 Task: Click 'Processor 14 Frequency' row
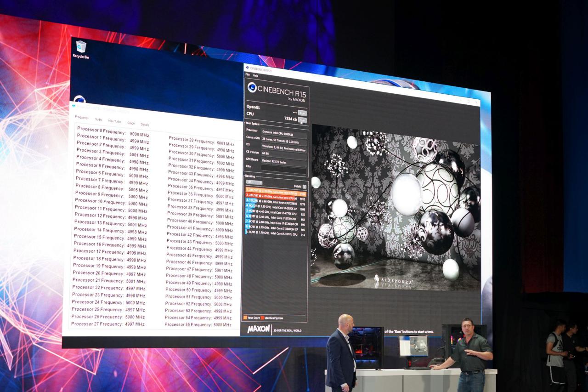tap(111, 231)
